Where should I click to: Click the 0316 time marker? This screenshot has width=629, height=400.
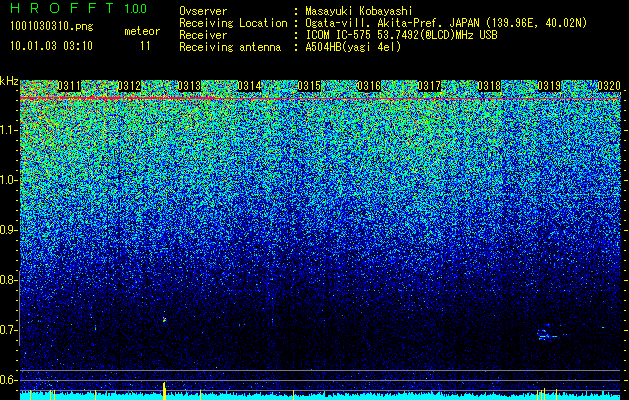[x=369, y=86]
